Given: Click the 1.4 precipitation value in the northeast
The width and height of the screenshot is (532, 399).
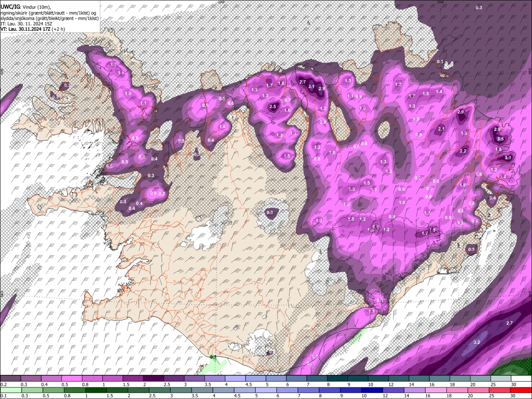Looking at the screenshot, I should point(439,91).
